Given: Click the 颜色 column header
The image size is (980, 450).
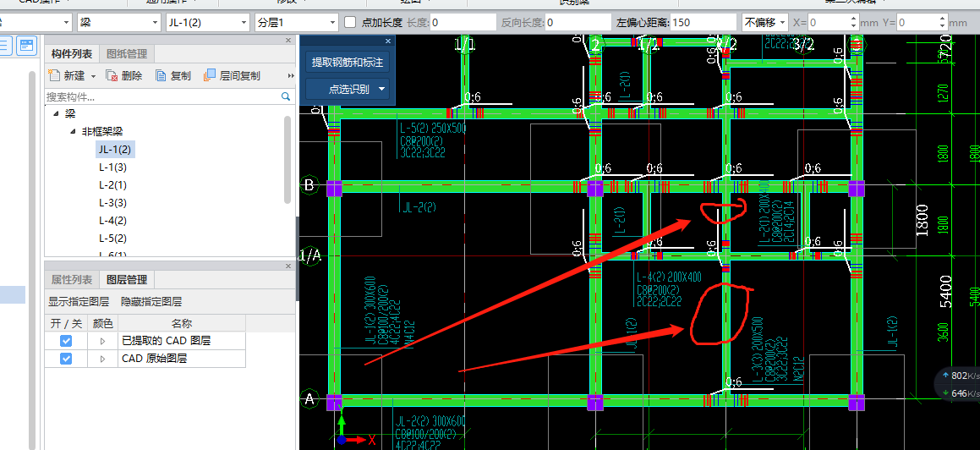Looking at the screenshot, I should [x=102, y=323].
